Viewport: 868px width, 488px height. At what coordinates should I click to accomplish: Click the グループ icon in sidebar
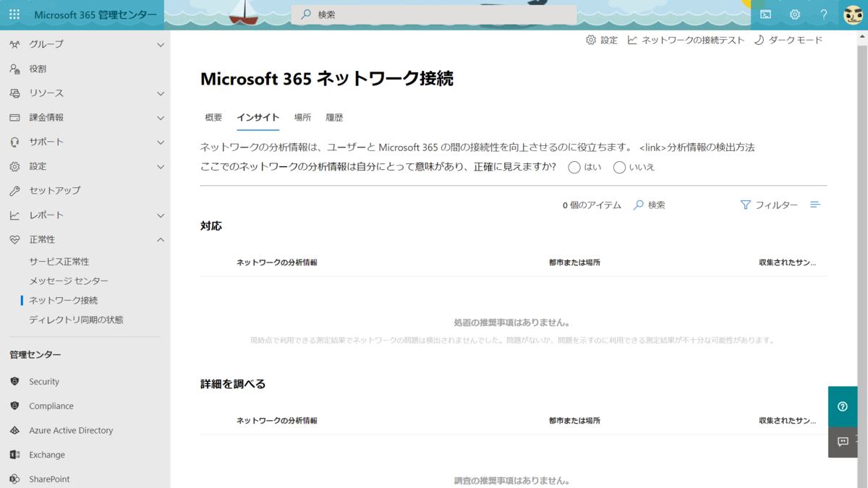[x=14, y=44]
